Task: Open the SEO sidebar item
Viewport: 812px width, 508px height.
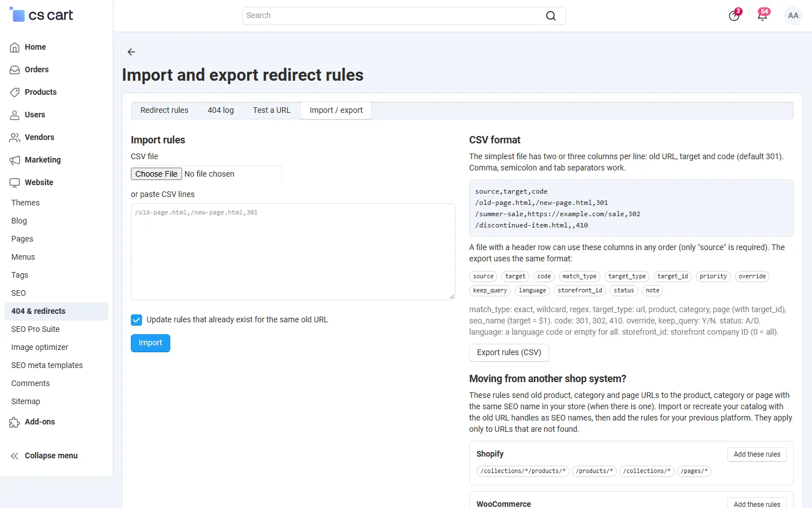Action: tap(19, 293)
